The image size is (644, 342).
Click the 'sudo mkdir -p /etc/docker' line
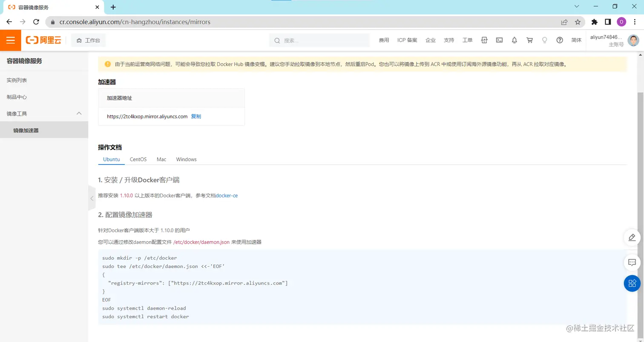click(140, 258)
